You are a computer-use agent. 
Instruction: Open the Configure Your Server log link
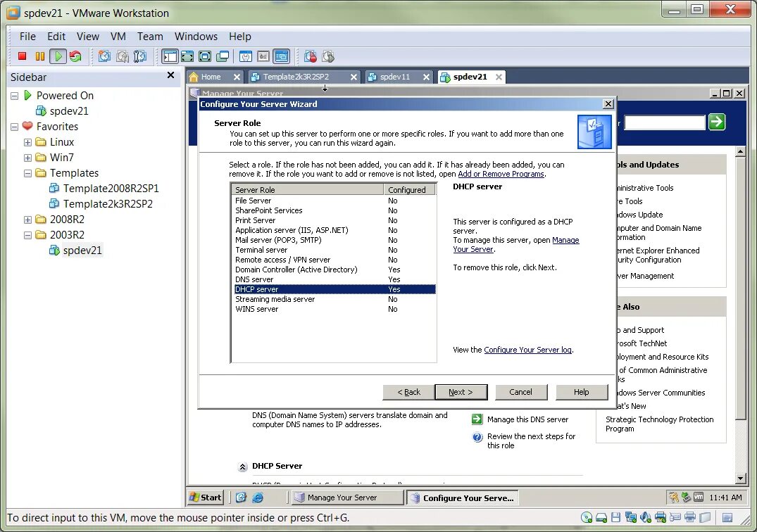(x=527, y=350)
